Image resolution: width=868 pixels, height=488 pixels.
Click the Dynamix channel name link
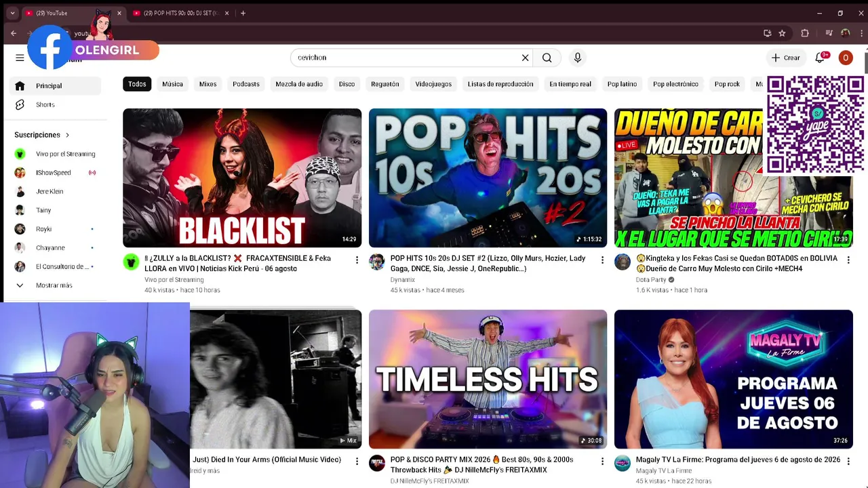tap(403, 280)
